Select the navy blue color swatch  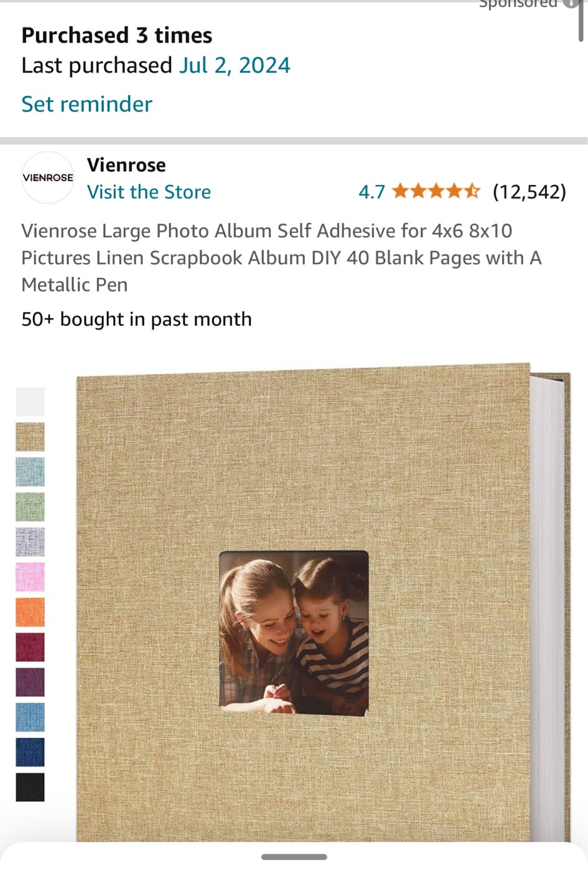tap(30, 752)
